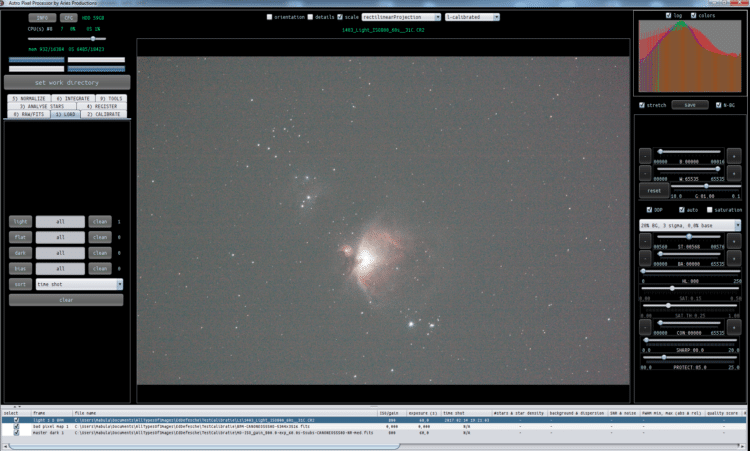Switch to the 0) RAW/FITS tab

[x=29, y=114]
